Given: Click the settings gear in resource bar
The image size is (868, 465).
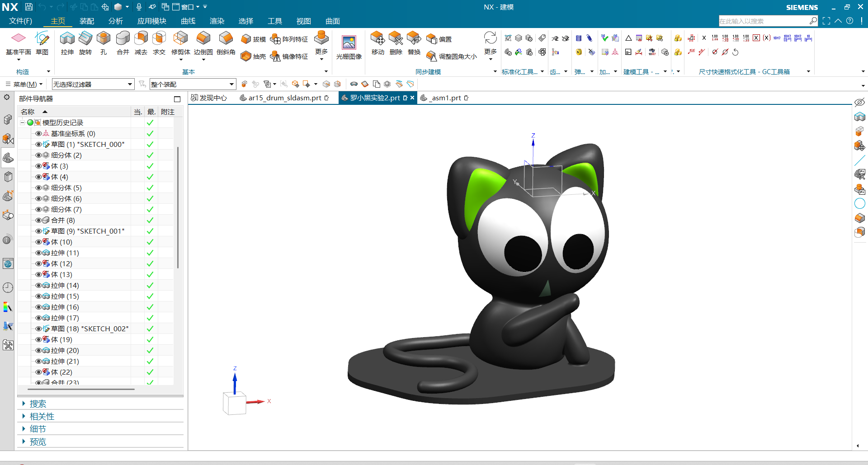Looking at the screenshot, I should pyautogui.click(x=7, y=97).
